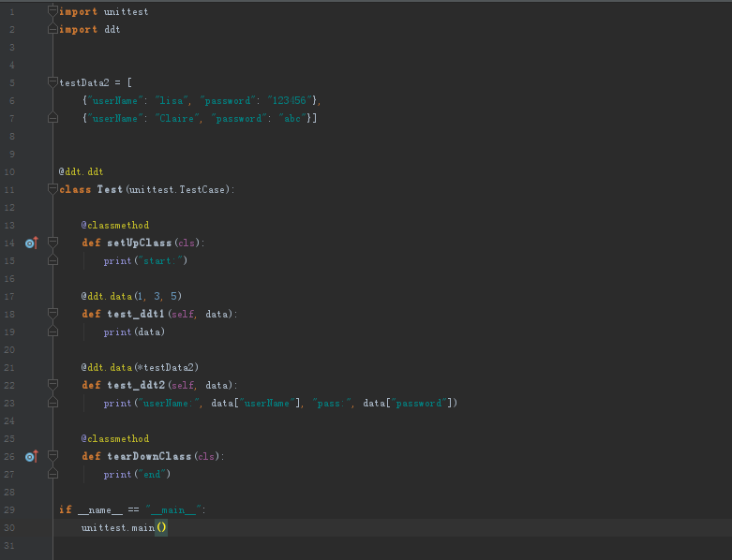Click the test_ddt2 method name
Screen dimensions: 732x560
(136, 385)
